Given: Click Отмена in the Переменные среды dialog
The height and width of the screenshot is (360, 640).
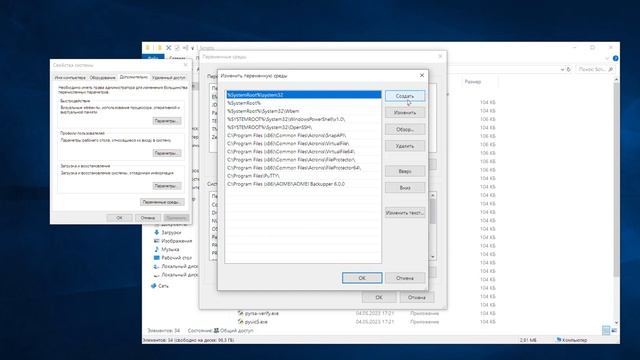Looking at the screenshot, I should pos(417,298).
